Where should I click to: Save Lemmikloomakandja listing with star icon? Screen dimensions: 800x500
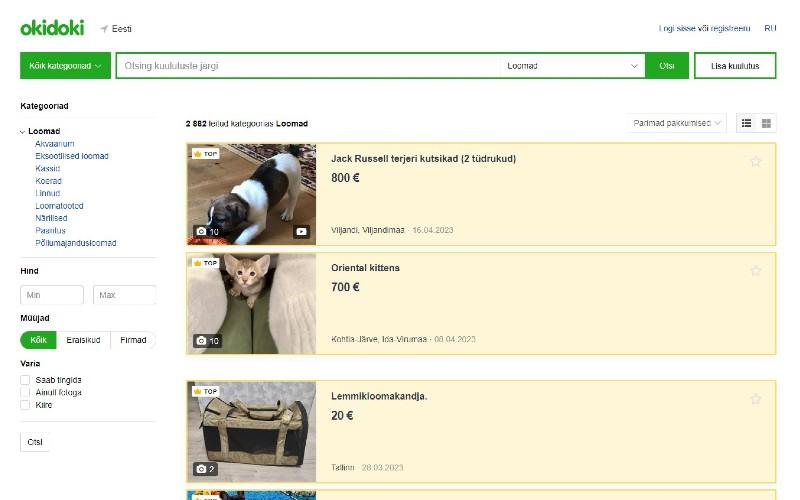756,399
